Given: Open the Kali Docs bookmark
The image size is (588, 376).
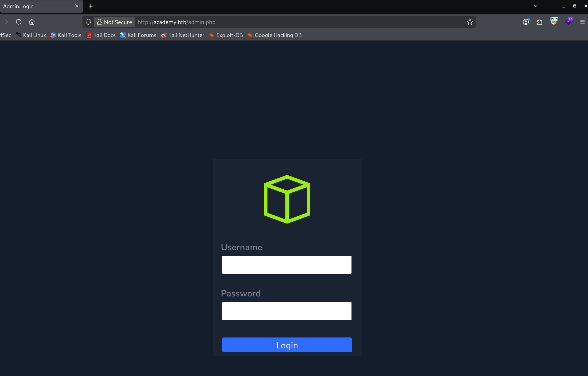Looking at the screenshot, I should [x=101, y=35].
